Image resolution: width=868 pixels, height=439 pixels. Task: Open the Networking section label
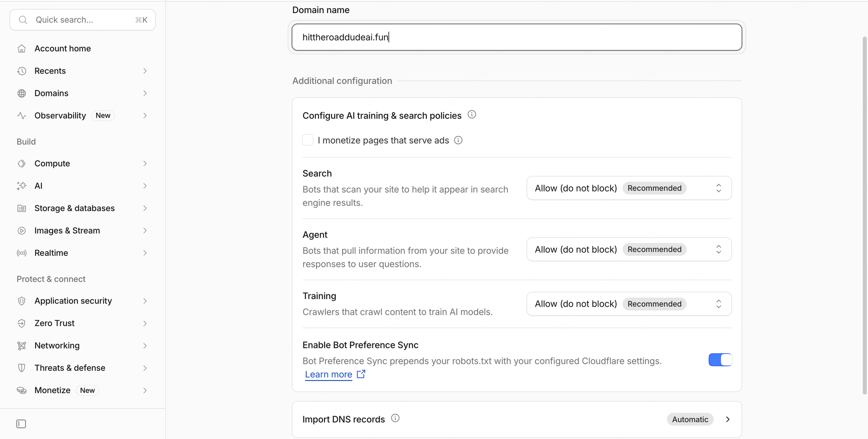click(57, 346)
